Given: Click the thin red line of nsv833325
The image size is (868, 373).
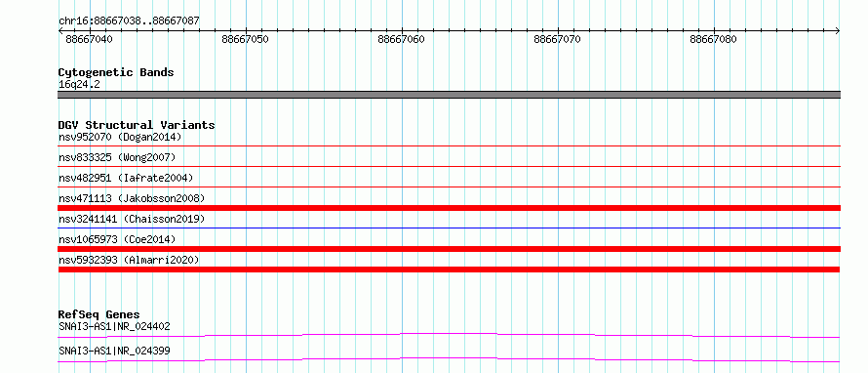Looking at the screenshot, I should [449, 166].
